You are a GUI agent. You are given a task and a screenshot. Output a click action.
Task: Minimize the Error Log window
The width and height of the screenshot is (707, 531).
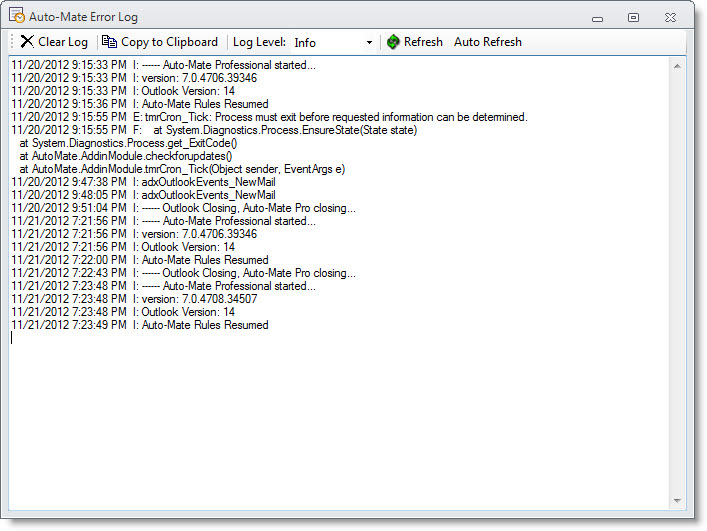pos(597,17)
